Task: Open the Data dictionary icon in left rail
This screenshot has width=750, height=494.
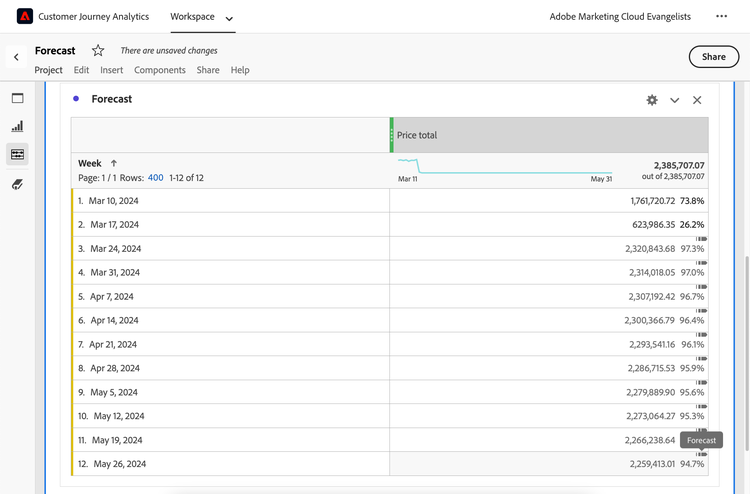Action: [17, 184]
